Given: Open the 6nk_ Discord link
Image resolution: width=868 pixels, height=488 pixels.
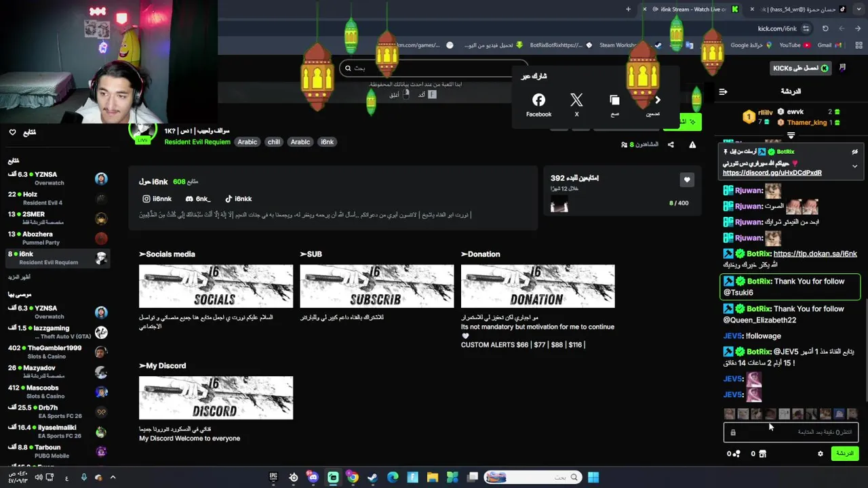Looking at the screenshot, I should (198, 199).
